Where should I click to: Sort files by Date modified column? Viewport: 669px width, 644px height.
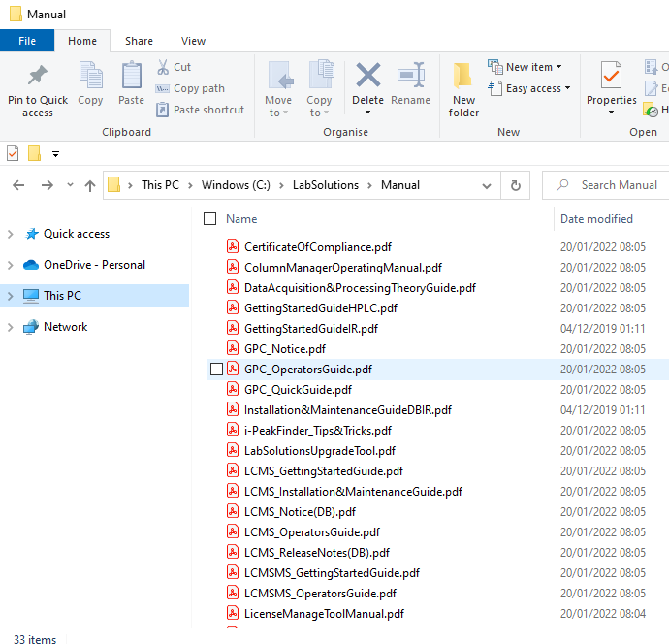click(x=596, y=219)
